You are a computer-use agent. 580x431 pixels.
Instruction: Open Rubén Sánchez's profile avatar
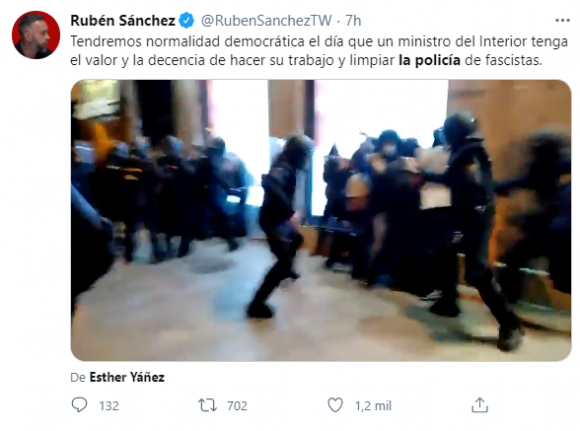coord(36,35)
